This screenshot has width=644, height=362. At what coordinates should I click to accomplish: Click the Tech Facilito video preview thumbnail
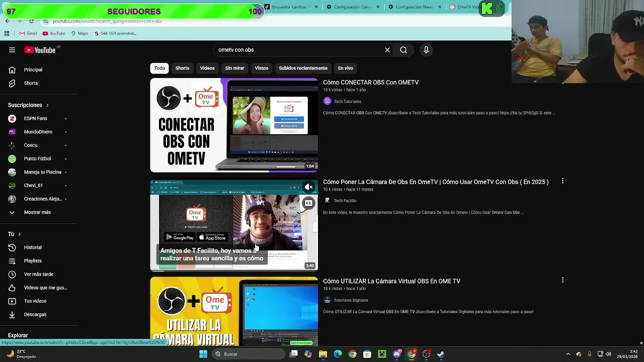click(234, 225)
